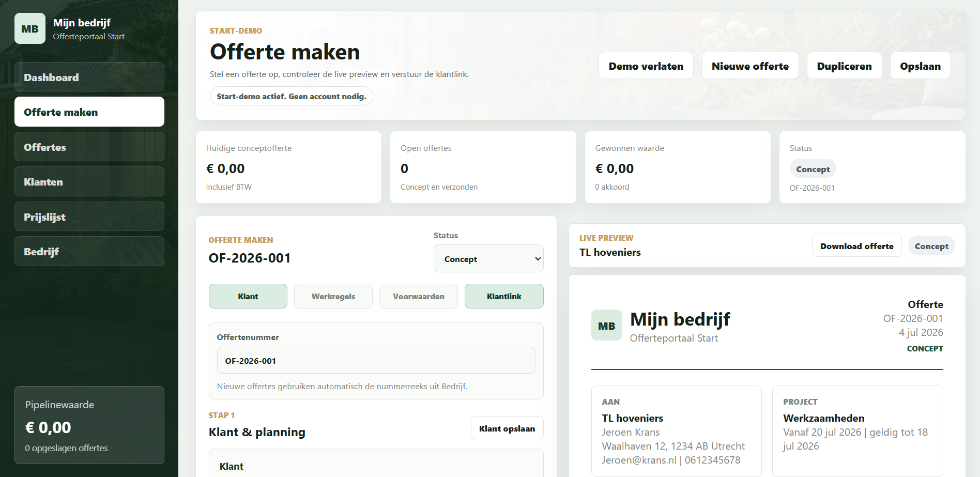Viewport: 980px width, 477px height.
Task: Click the MB logo in the live preview
Action: 607,326
